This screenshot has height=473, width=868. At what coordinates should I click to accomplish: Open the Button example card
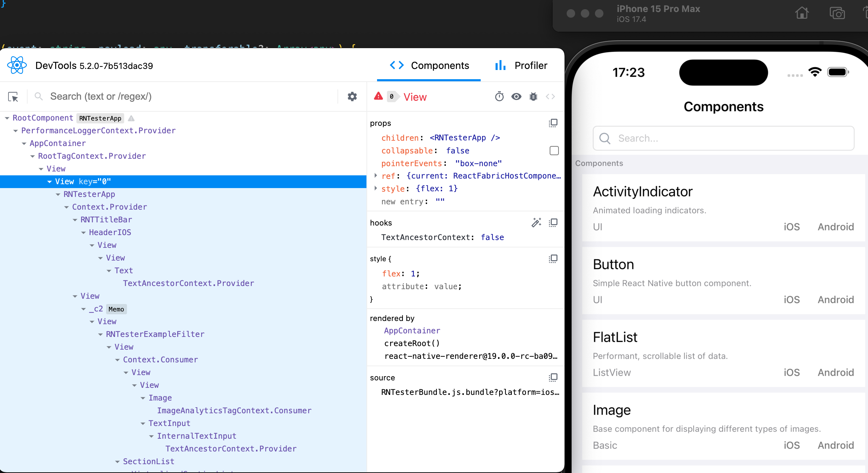(x=723, y=281)
